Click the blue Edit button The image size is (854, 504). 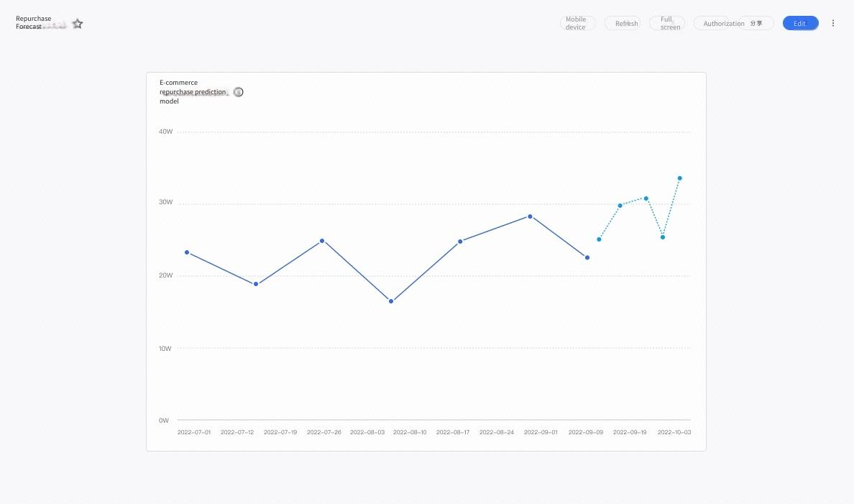point(800,23)
